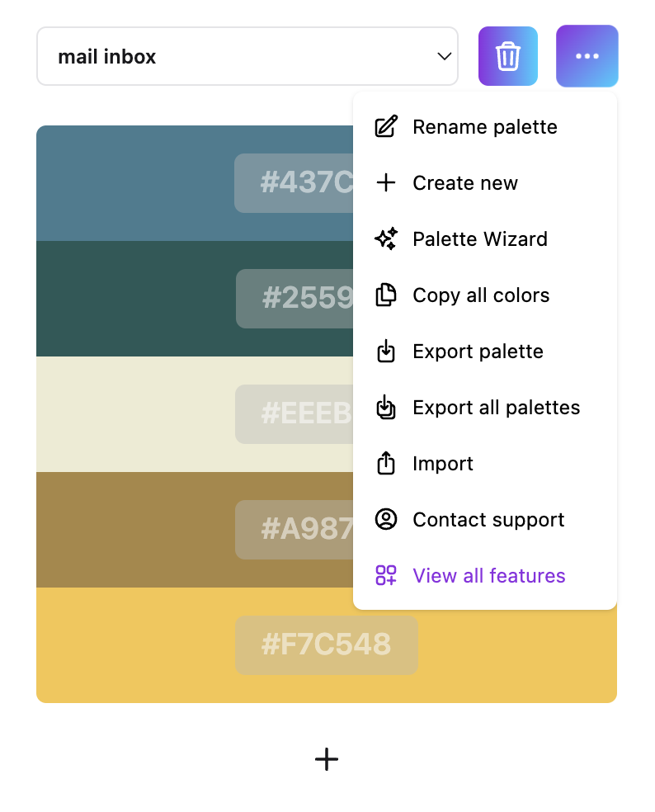
Task: Click the three-dots more options button
Action: coord(587,56)
